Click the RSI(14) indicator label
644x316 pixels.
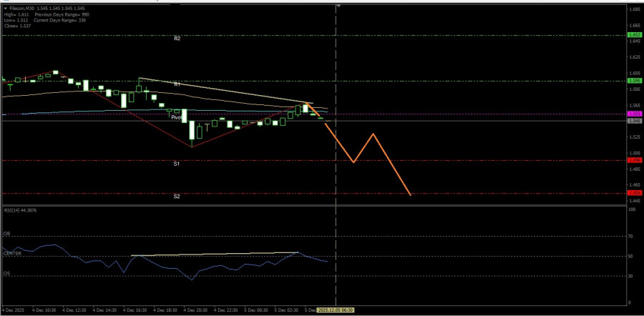[20, 211]
